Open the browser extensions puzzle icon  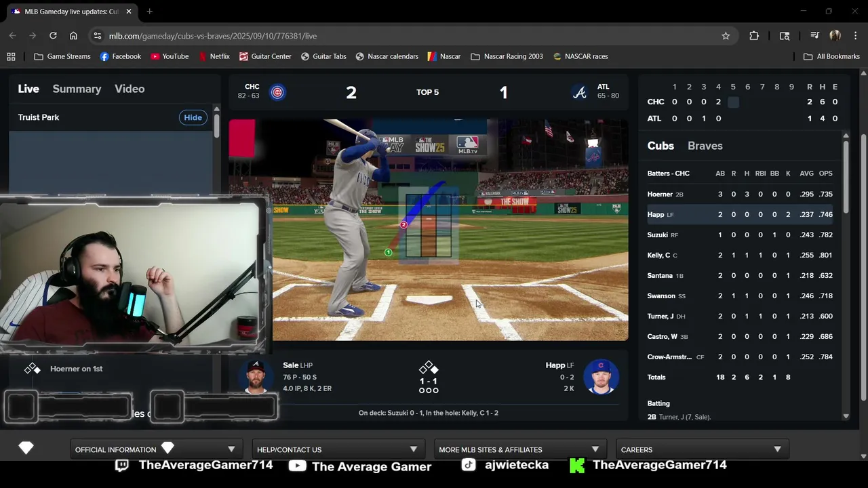[754, 36]
